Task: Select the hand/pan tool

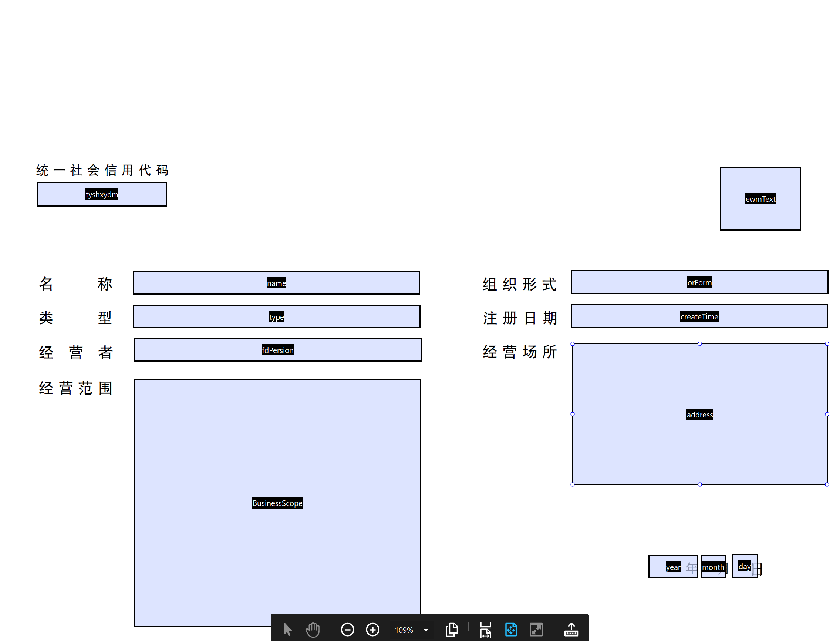Action: coord(312,629)
